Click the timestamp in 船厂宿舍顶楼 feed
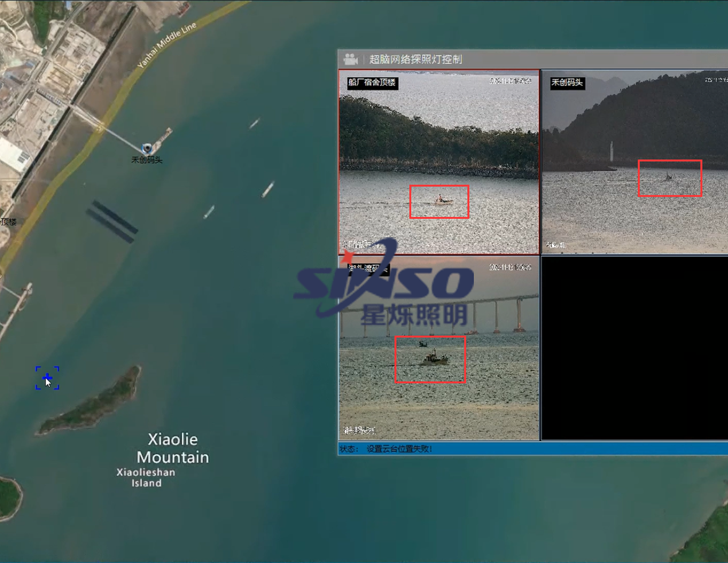 pyautogui.click(x=510, y=81)
